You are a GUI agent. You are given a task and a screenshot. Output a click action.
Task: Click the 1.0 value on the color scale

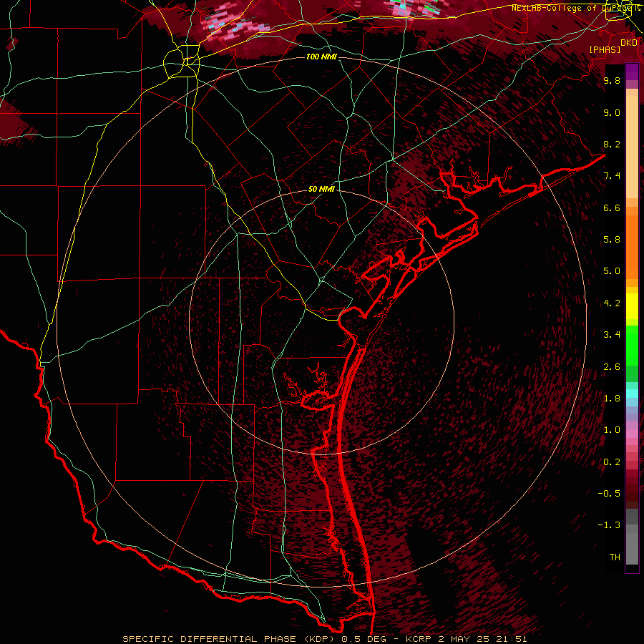coord(612,431)
